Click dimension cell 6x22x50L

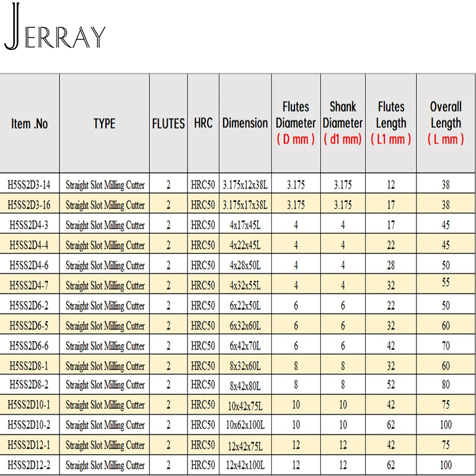(245, 306)
